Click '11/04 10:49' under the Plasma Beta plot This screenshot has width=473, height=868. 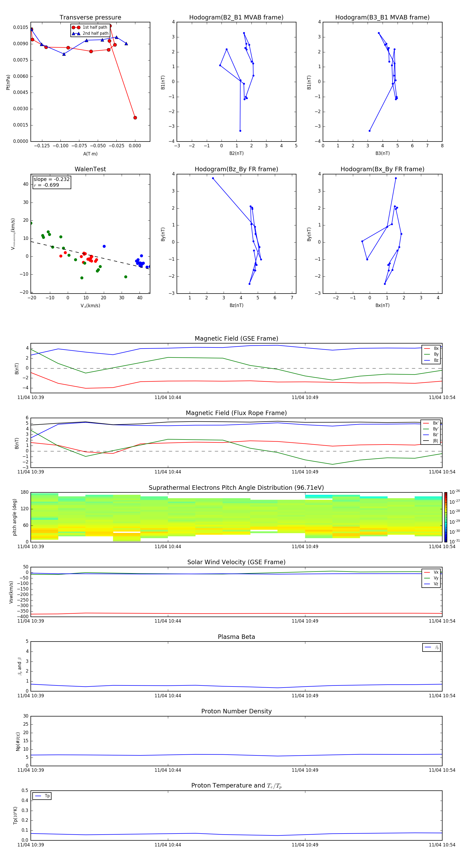305,695
